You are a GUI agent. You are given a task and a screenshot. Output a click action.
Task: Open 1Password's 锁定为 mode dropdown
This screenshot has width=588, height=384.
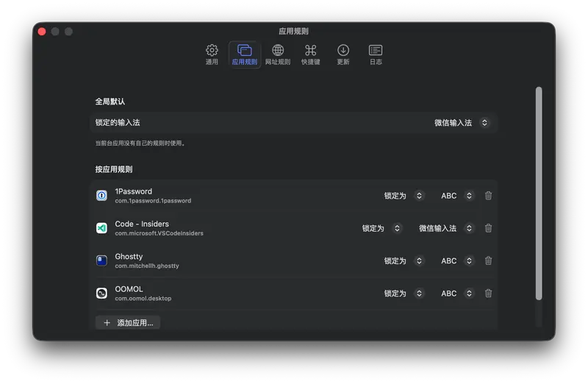click(404, 196)
